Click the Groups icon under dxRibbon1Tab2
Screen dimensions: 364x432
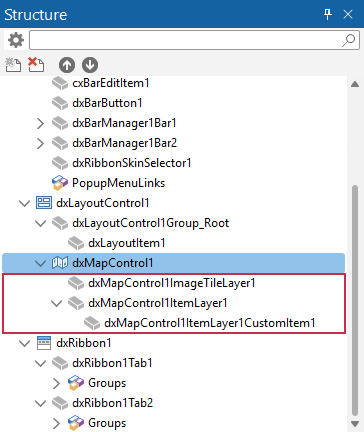[x=76, y=423]
